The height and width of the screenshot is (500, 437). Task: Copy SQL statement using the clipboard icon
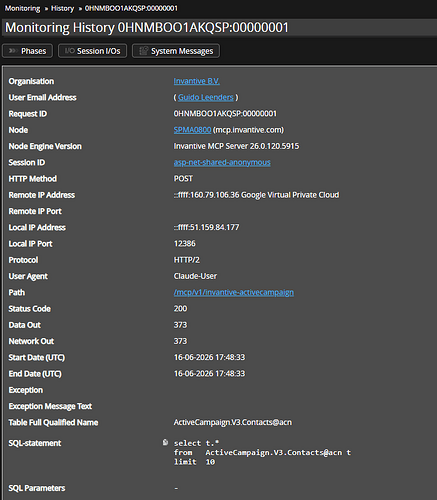coord(165,442)
